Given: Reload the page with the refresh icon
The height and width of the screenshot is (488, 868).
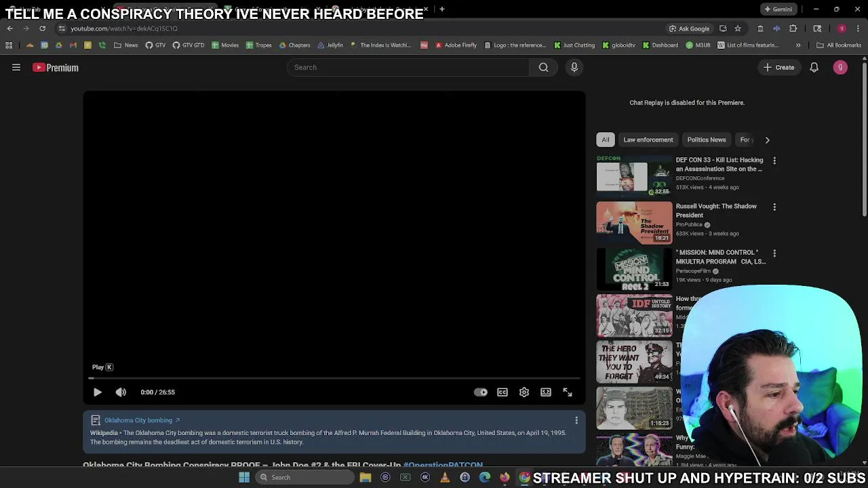Looking at the screenshot, I should [42, 28].
